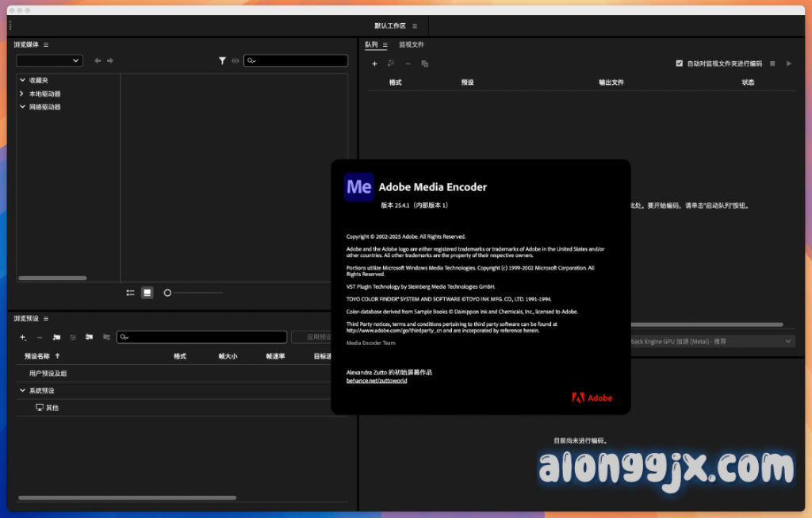Adjust the thumbnail size slider handle
812x518 pixels.
pyautogui.click(x=167, y=293)
